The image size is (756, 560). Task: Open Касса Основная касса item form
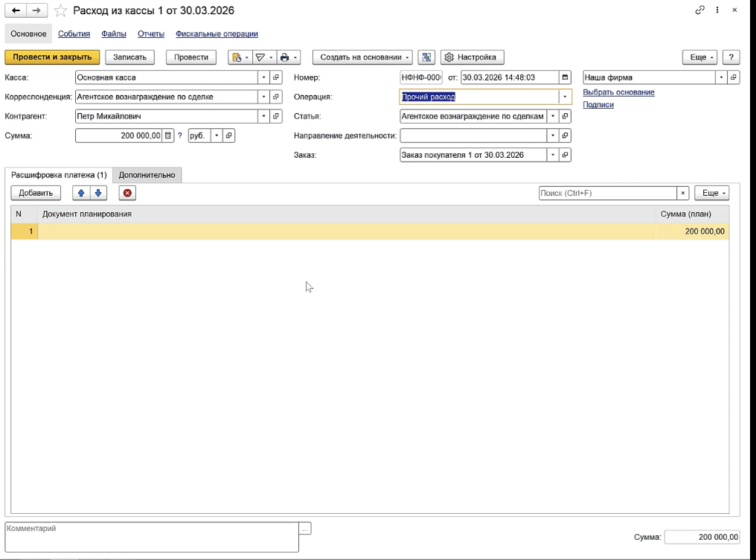(276, 77)
